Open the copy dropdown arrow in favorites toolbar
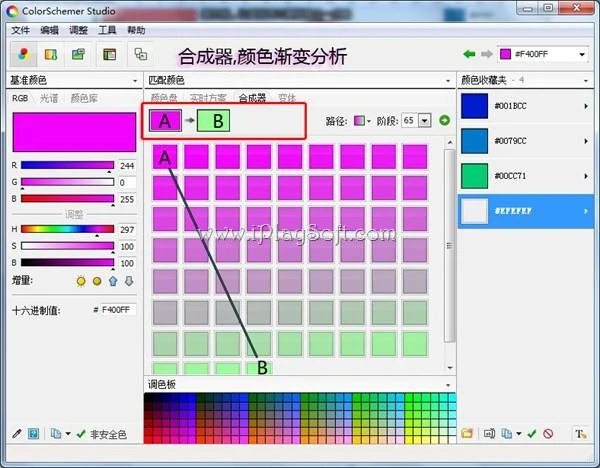This screenshot has width=600, height=468. coord(519,434)
